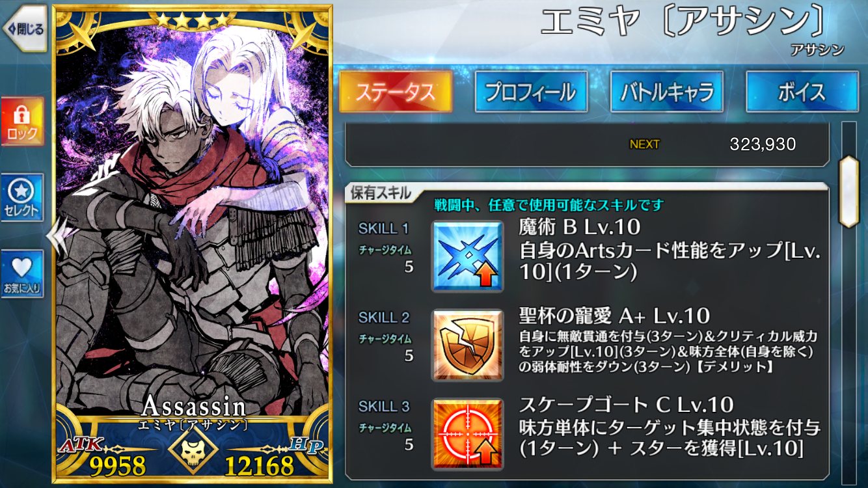Open the ボイス voice tab

[x=802, y=92]
